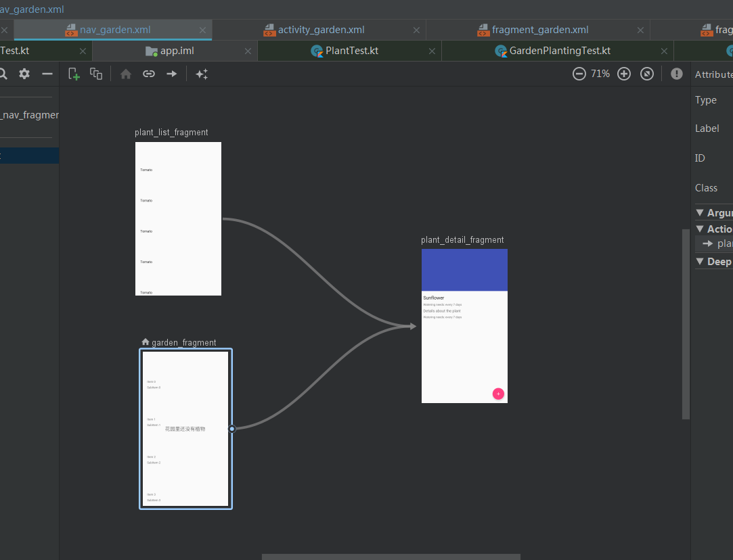Collapse the Deep Links section
The height and width of the screenshot is (560, 733).
click(700, 262)
